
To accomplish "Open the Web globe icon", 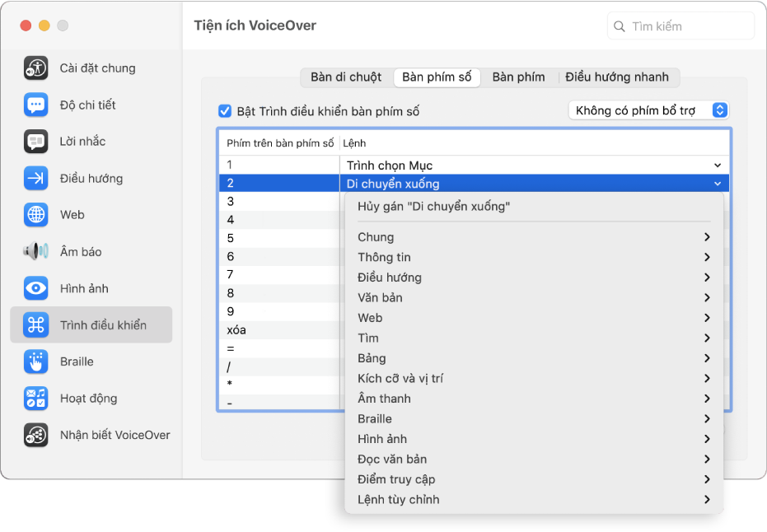I will [36, 215].
